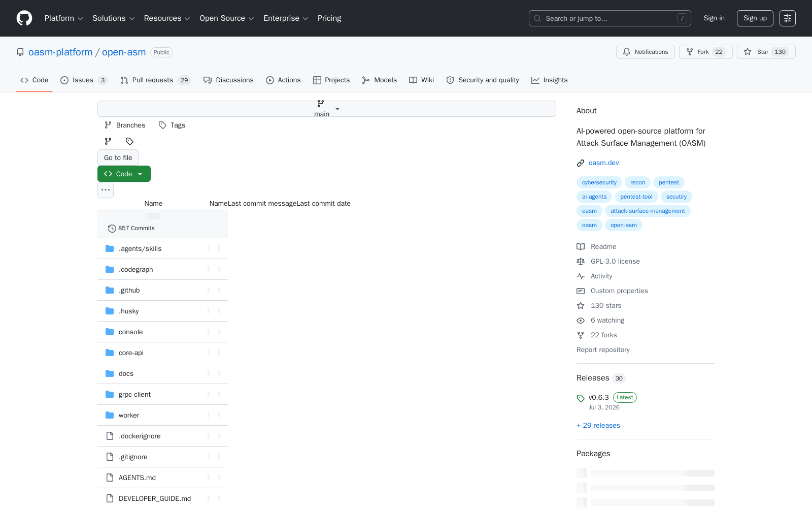Click the core-api folder icon
Viewport: 812px width, 508px height.
110,353
